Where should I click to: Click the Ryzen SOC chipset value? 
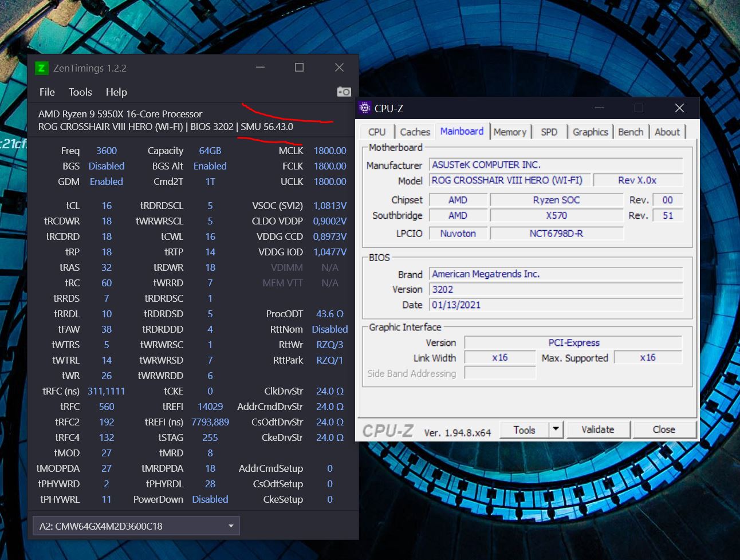click(x=556, y=200)
